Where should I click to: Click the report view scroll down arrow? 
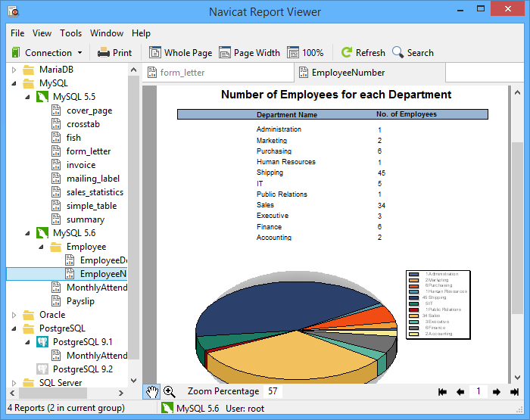(x=517, y=378)
